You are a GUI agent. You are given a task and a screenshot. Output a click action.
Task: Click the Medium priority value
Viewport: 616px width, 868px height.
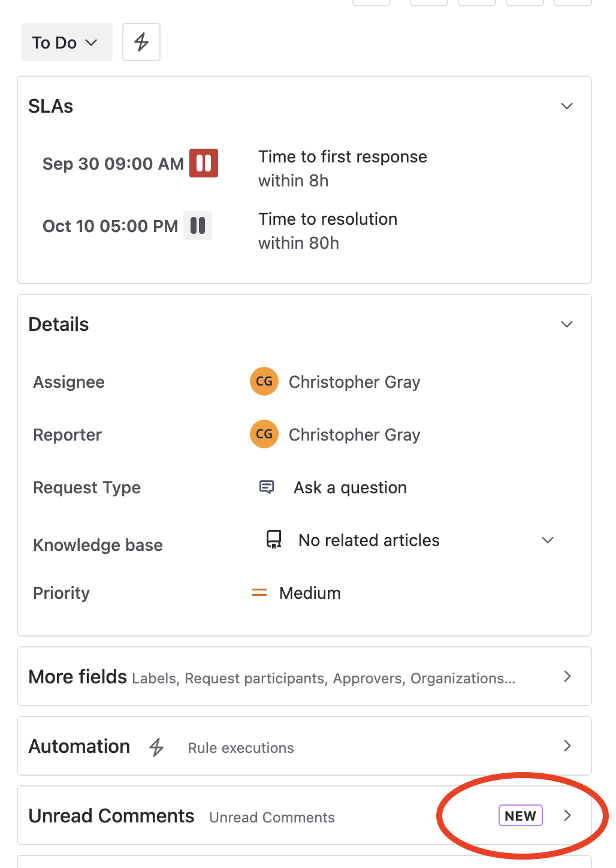click(x=310, y=593)
